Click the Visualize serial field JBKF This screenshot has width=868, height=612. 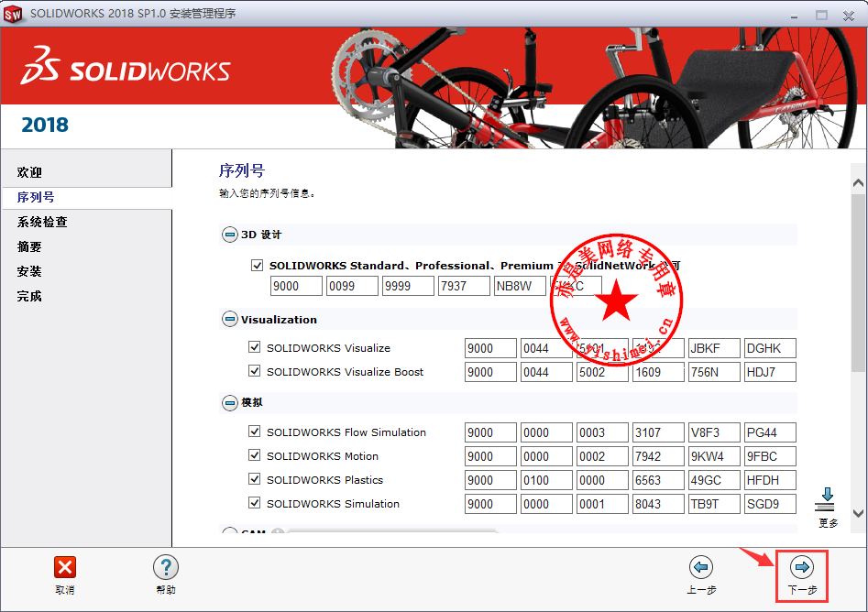click(714, 348)
